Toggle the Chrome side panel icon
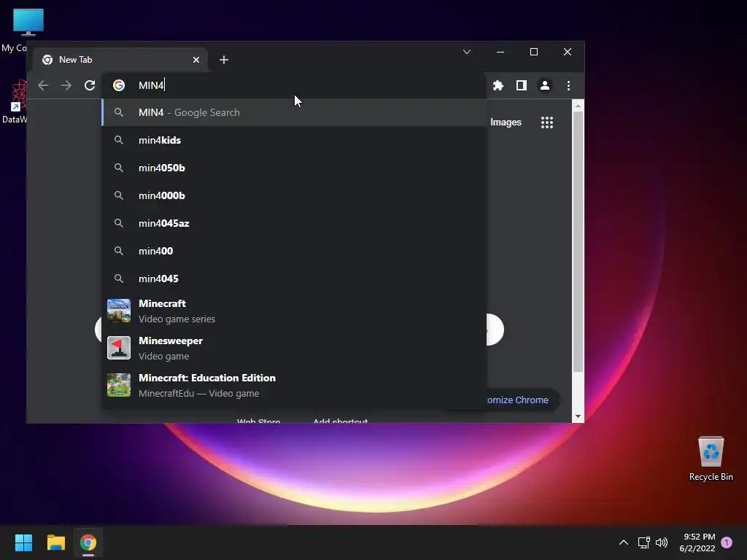Image resolution: width=747 pixels, height=560 pixels. coord(521,85)
